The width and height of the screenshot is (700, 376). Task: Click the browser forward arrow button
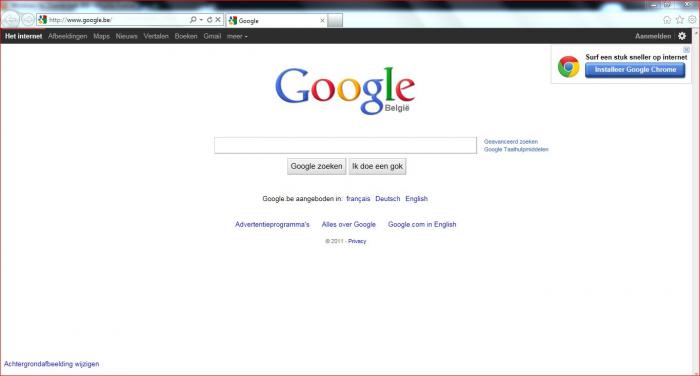(x=28, y=20)
